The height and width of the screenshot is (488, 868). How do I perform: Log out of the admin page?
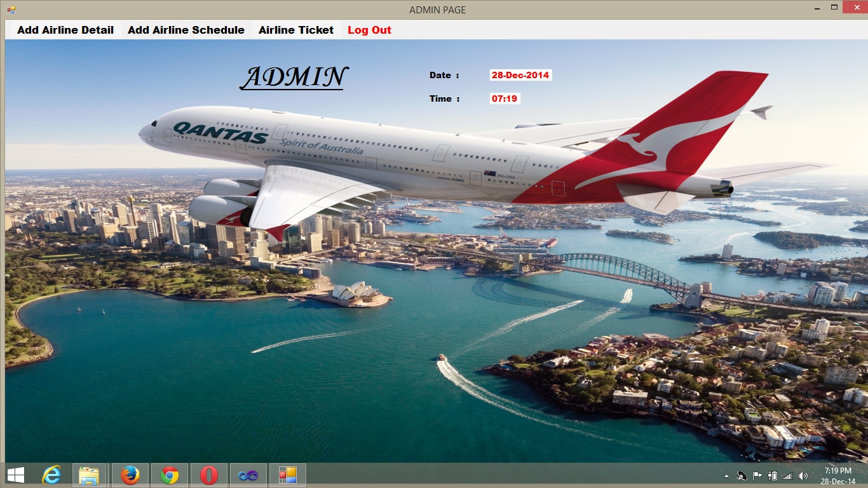coord(369,29)
